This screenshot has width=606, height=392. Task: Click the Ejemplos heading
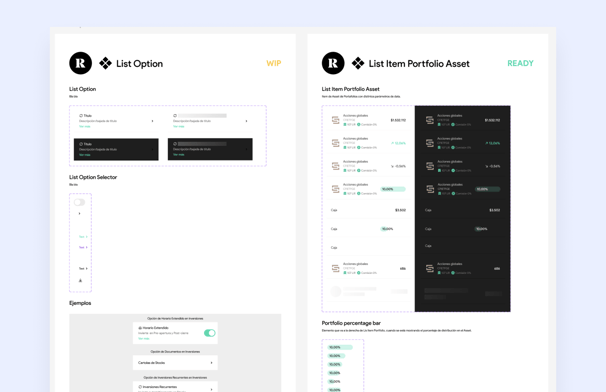[x=80, y=303]
